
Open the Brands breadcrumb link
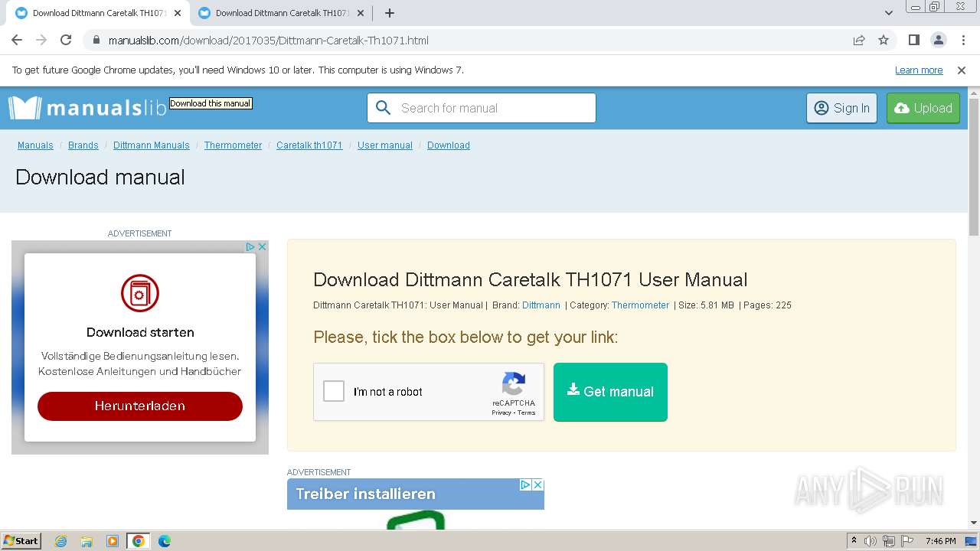[x=83, y=145]
